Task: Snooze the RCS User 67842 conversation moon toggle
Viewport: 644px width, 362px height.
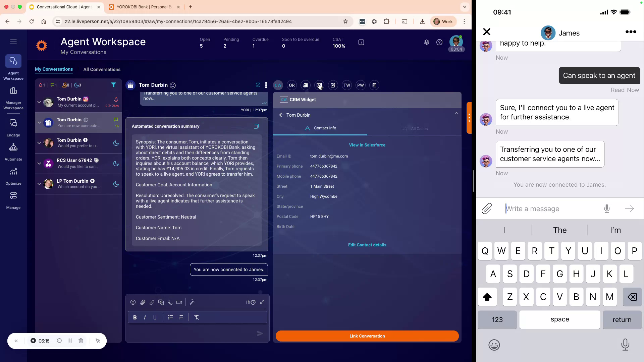Action: [x=116, y=164]
